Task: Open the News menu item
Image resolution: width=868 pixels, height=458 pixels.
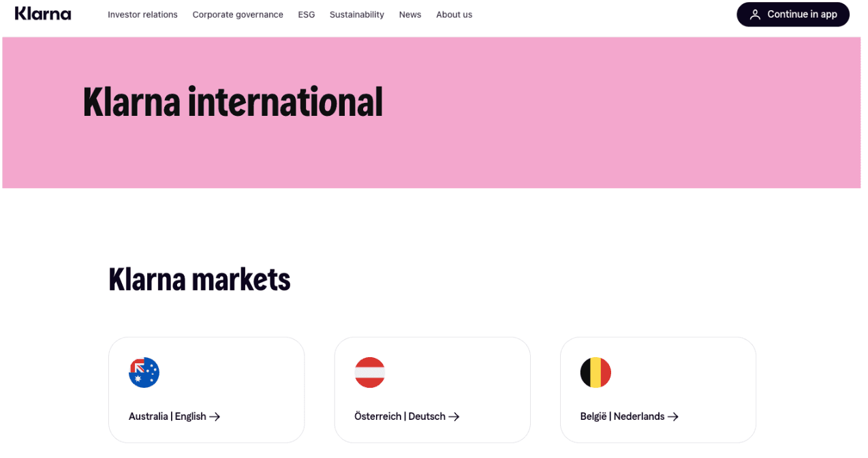Action: (x=410, y=14)
